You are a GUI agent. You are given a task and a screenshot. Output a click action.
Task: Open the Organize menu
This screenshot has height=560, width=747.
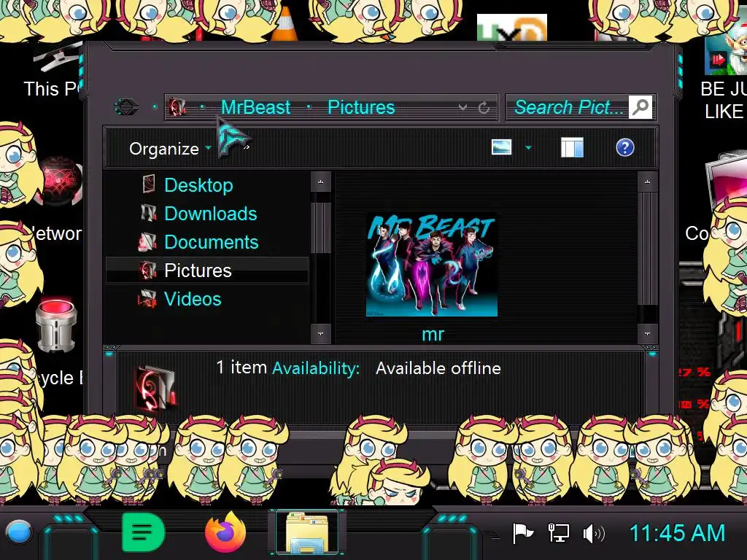(169, 149)
